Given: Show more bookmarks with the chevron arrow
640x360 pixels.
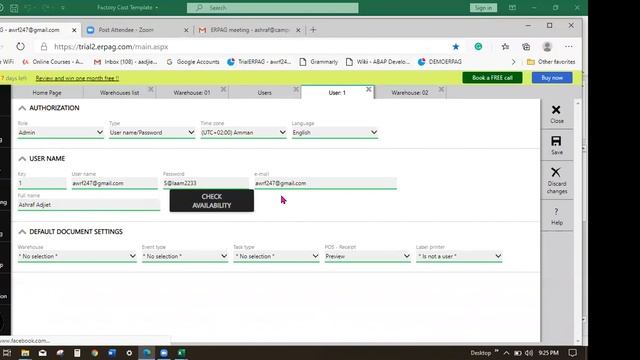Looking at the screenshot, I should (x=513, y=62).
